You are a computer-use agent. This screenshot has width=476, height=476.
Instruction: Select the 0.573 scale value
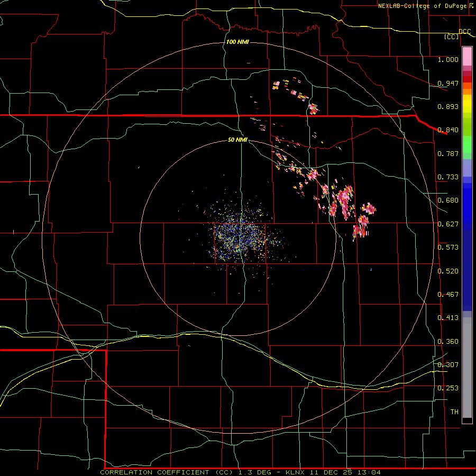coord(448,248)
